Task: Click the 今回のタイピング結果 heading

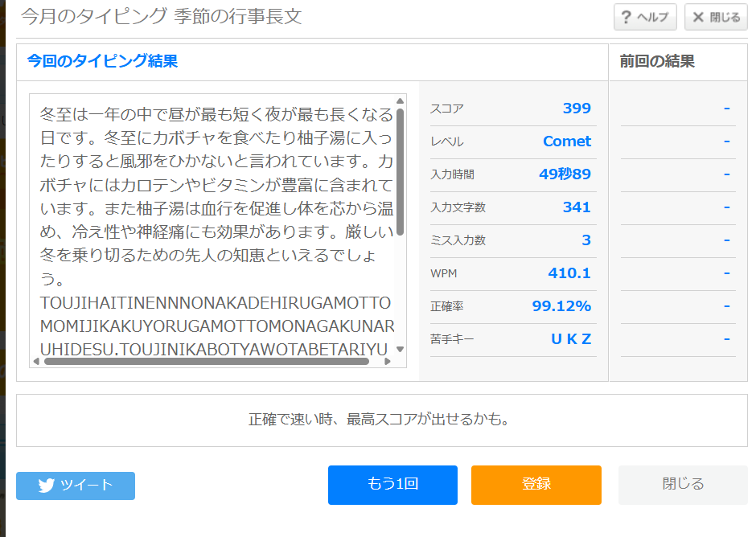Action: [102, 61]
